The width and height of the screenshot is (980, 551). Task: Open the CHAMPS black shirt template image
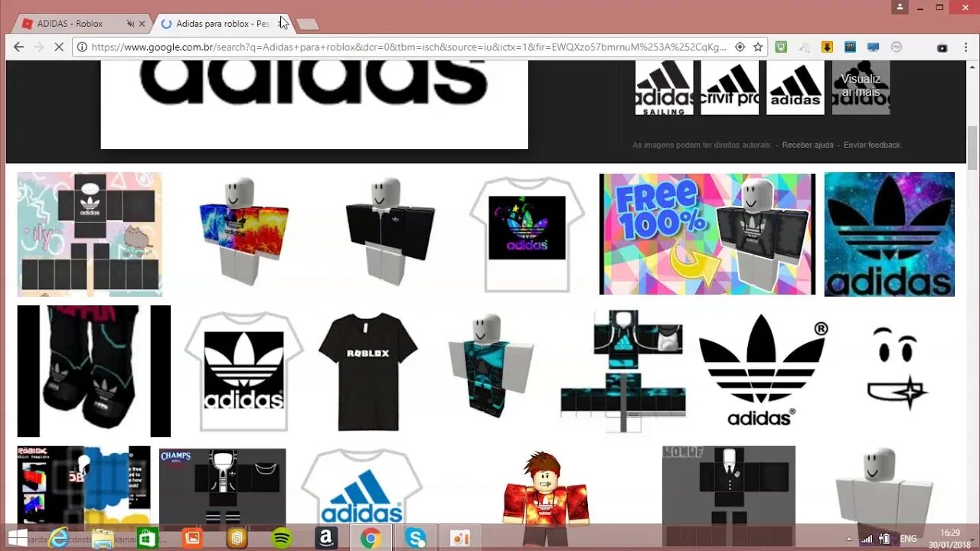tap(223, 487)
